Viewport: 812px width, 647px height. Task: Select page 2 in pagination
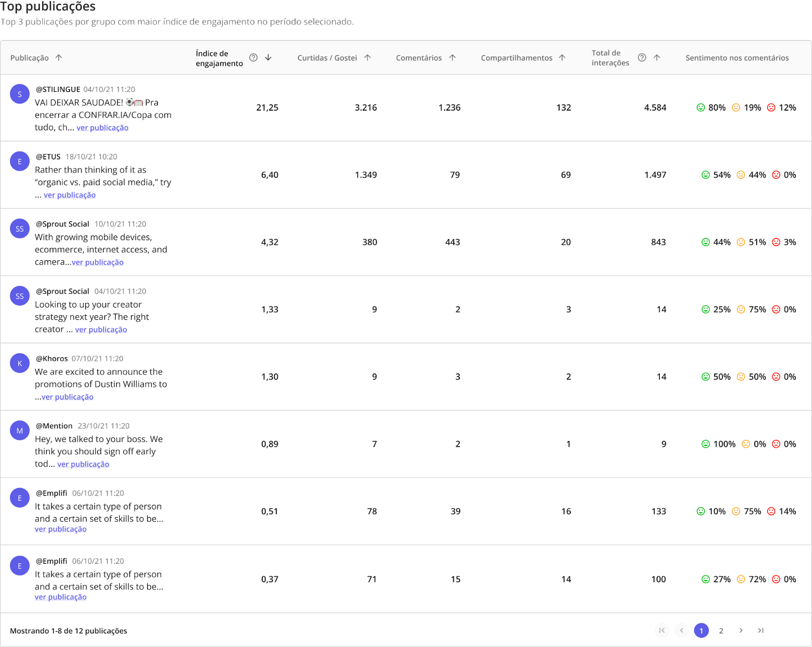pos(721,631)
